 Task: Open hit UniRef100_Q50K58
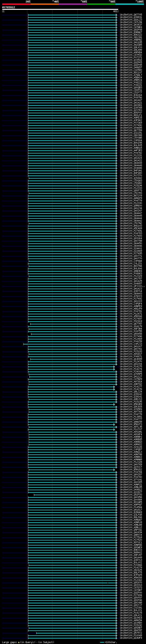click(x=131, y=334)
